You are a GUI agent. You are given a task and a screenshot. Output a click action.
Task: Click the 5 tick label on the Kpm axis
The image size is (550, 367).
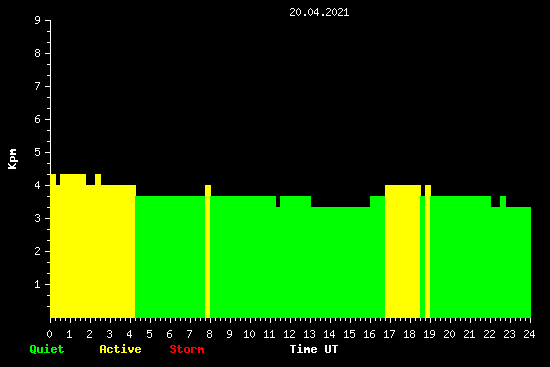(x=38, y=152)
